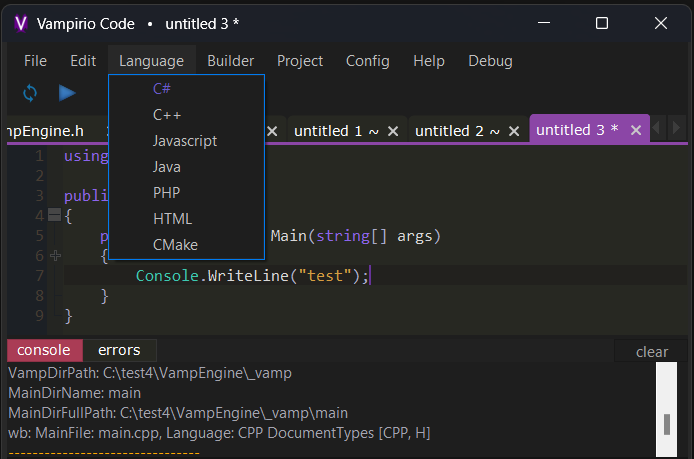Open the Debug menu
The image size is (694, 459).
[x=490, y=61]
